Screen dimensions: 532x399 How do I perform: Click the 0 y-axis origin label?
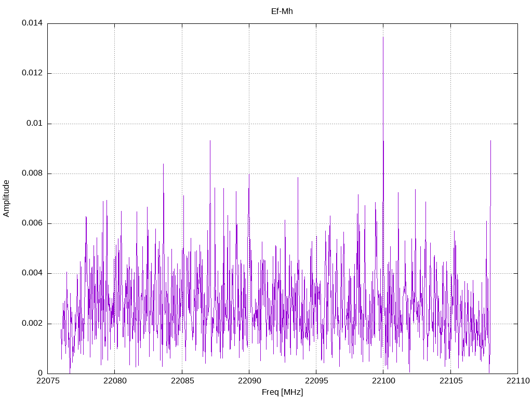40,374
